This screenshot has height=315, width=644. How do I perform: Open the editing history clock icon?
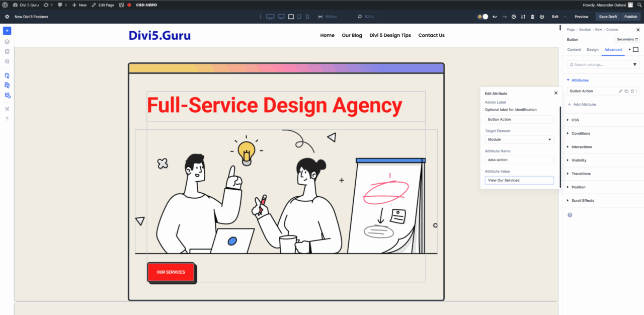coord(514,17)
